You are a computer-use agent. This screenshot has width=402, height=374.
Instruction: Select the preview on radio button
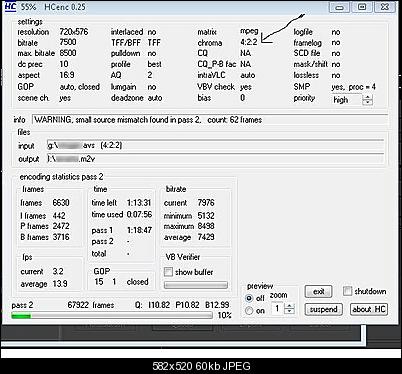tap(249, 311)
